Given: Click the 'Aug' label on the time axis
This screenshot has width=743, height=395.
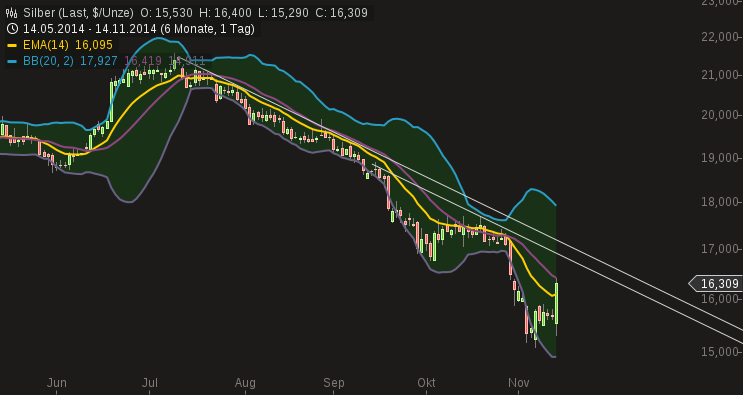Looking at the screenshot, I should point(245,383).
